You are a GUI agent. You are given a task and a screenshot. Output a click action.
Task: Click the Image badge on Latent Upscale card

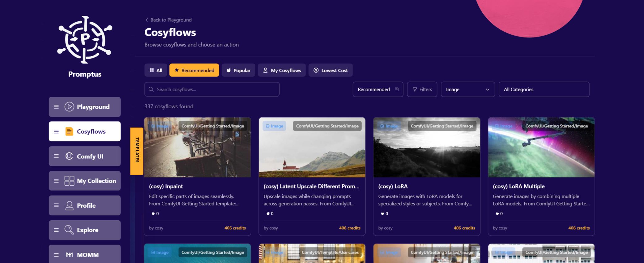(x=275, y=126)
